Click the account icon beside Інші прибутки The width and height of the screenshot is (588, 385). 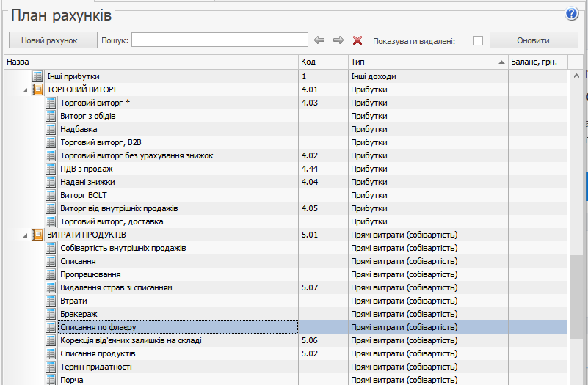(x=38, y=76)
